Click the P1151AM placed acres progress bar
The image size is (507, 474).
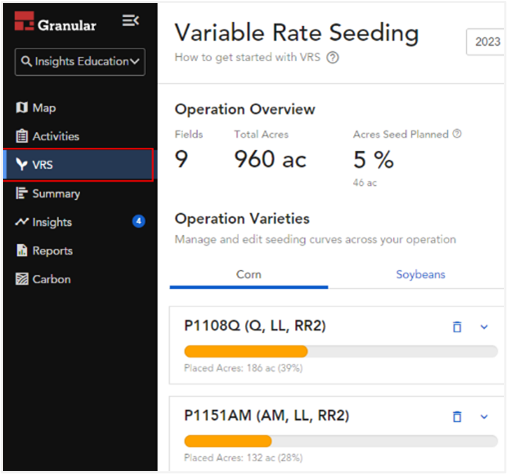[341, 441]
